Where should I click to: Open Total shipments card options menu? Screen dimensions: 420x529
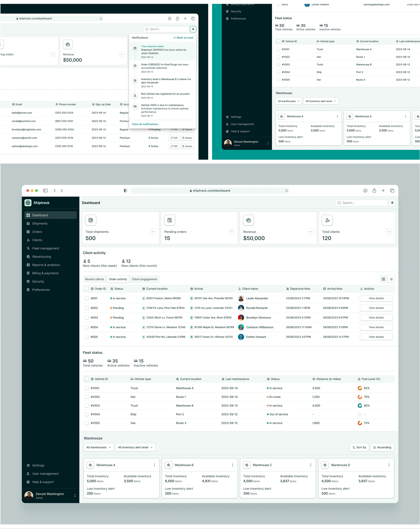(153, 232)
